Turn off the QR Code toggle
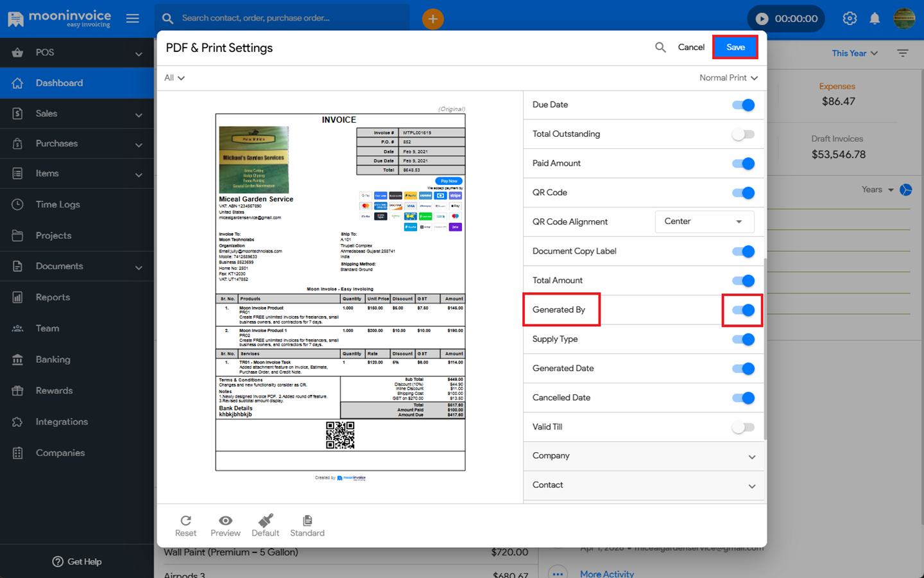The height and width of the screenshot is (578, 924). coord(743,193)
